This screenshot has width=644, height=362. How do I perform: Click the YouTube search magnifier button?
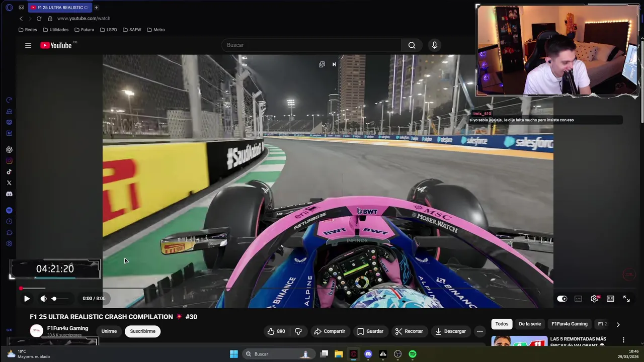[412, 45]
